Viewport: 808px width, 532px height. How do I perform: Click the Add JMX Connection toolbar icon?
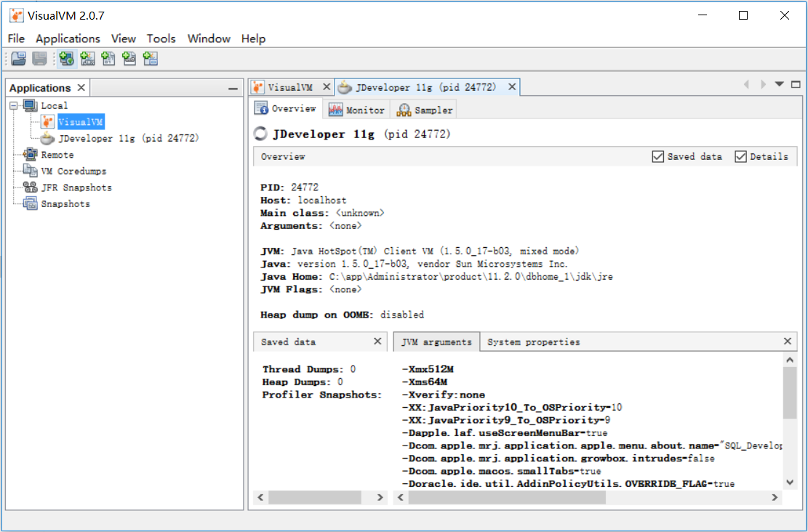pyautogui.click(x=87, y=59)
